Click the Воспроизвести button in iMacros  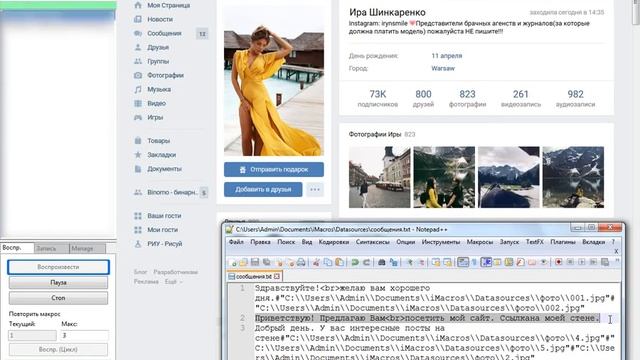(x=58, y=267)
